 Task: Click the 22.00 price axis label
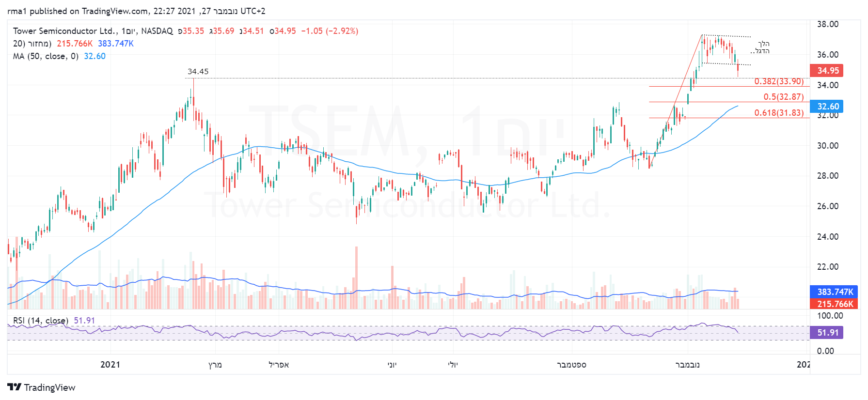(x=828, y=267)
